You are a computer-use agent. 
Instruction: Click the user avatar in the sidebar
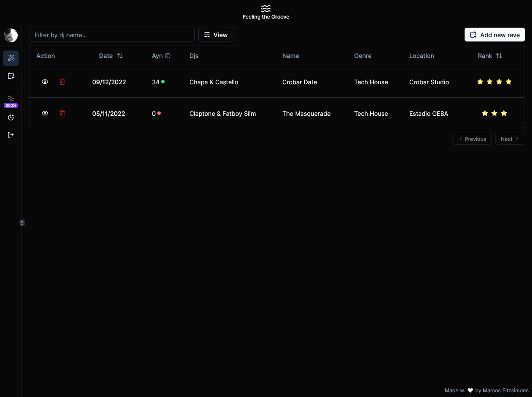click(x=11, y=35)
